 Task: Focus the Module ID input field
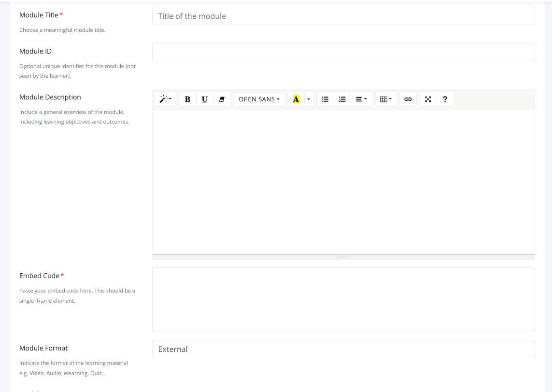343,52
